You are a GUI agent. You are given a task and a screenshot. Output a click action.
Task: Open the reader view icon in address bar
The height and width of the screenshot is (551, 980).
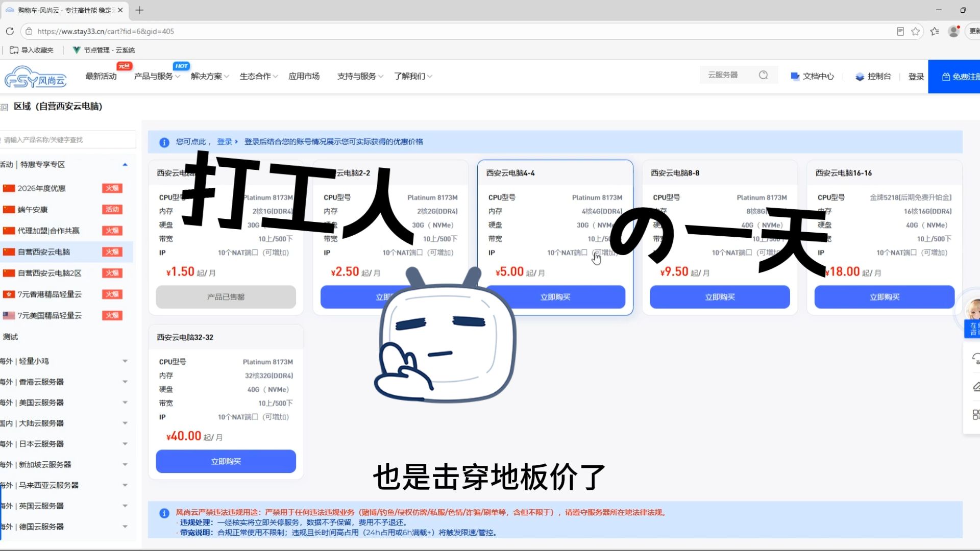[900, 31]
